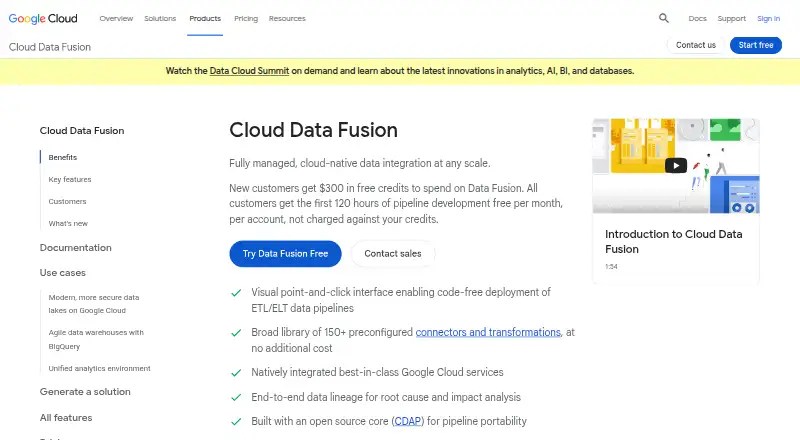800x440 pixels.
Task: Open Agile data warehouses with BigQuery item
Action: 96,339
